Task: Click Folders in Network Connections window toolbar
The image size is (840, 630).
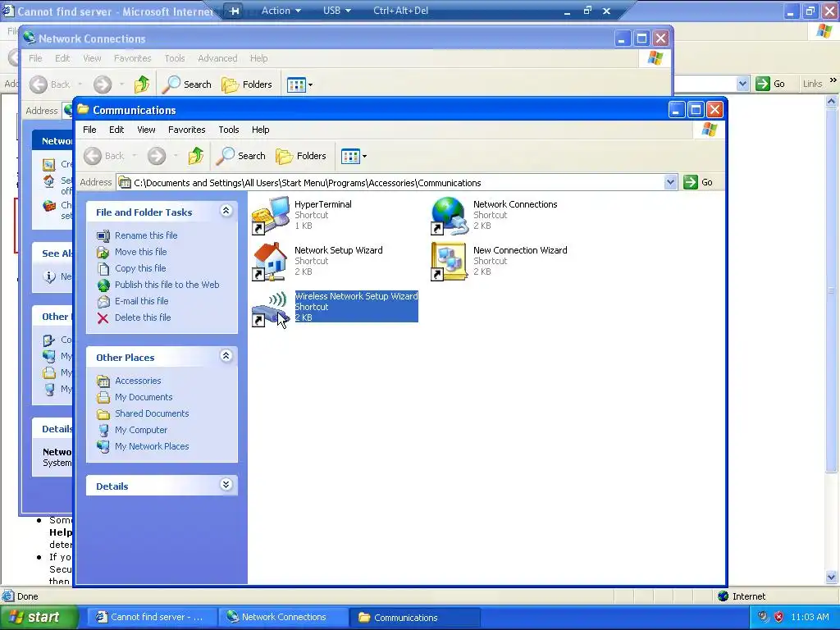Action: (x=247, y=84)
